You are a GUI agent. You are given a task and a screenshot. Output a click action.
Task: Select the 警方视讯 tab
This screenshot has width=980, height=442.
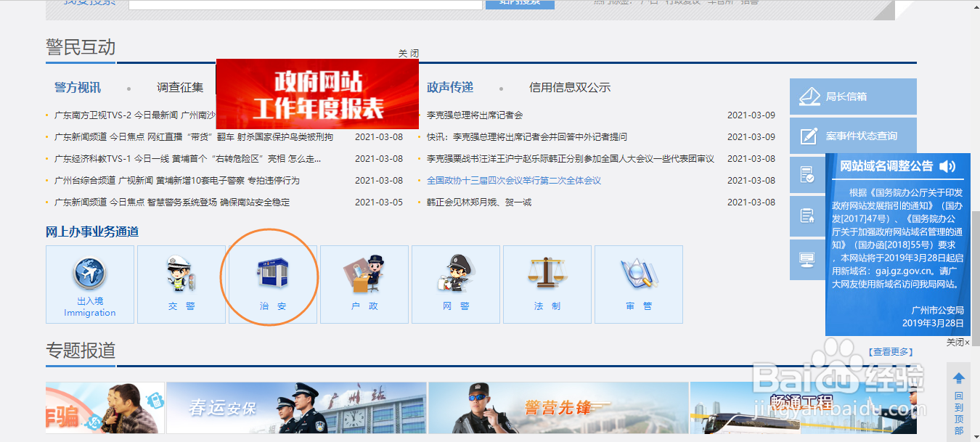point(78,86)
